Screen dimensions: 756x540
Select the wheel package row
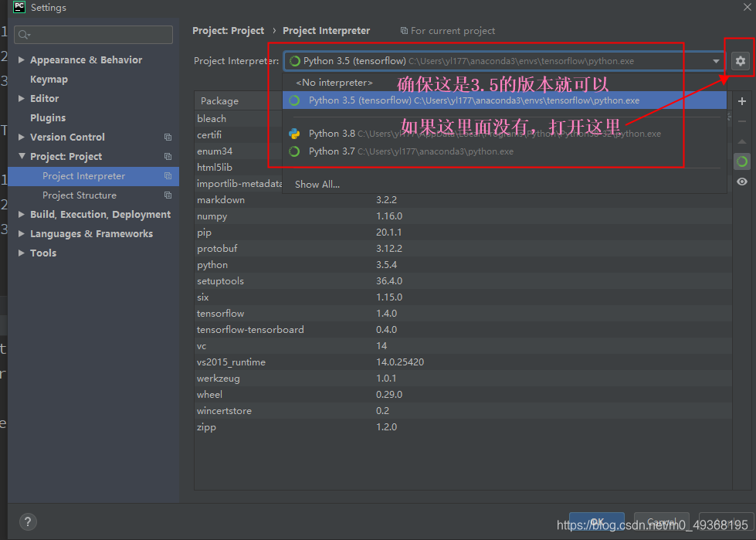coord(463,395)
